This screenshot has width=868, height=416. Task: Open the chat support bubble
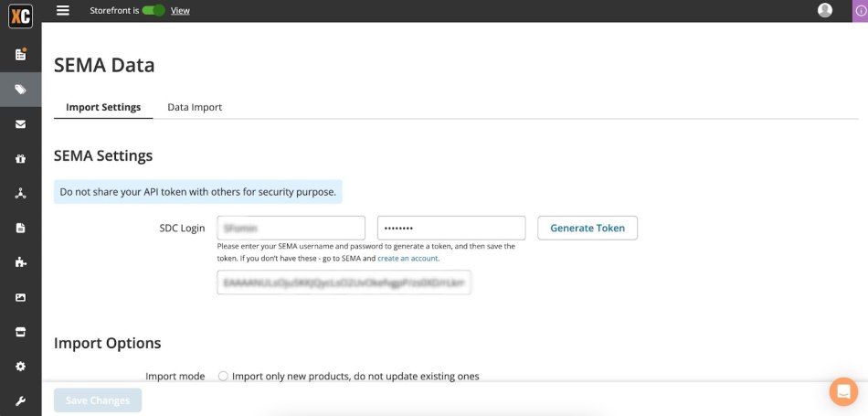tap(842, 391)
